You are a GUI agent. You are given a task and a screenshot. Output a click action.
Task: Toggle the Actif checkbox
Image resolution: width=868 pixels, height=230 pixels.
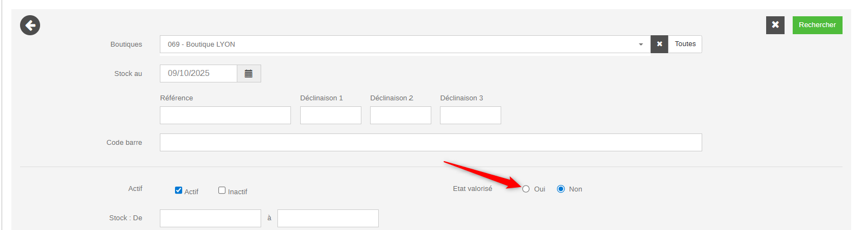coord(178,190)
